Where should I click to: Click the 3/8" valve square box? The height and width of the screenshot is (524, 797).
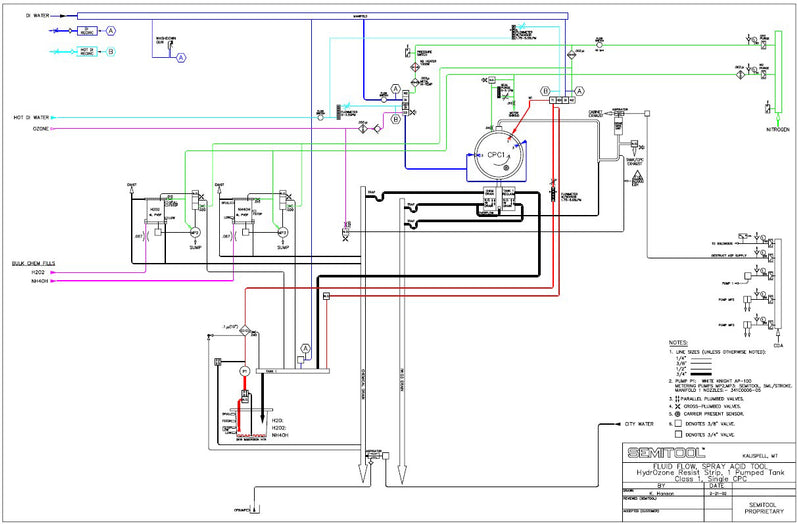pos(678,423)
